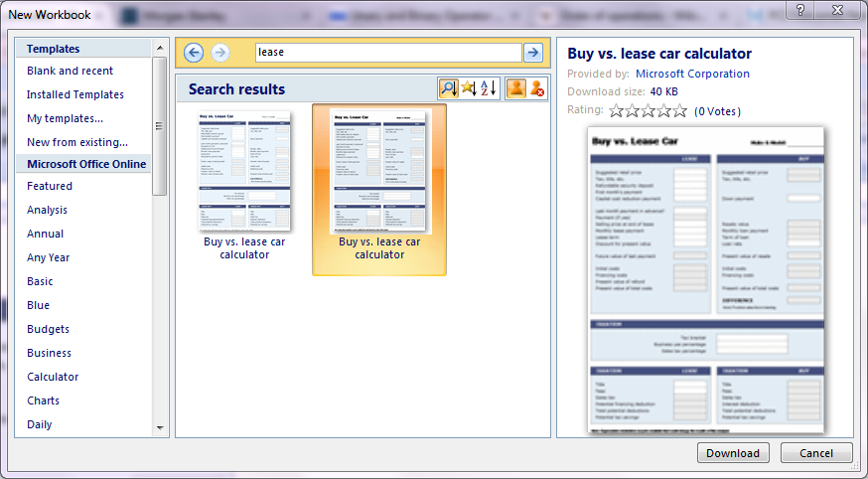Select Budgets category
The image size is (868, 479).
click(48, 329)
